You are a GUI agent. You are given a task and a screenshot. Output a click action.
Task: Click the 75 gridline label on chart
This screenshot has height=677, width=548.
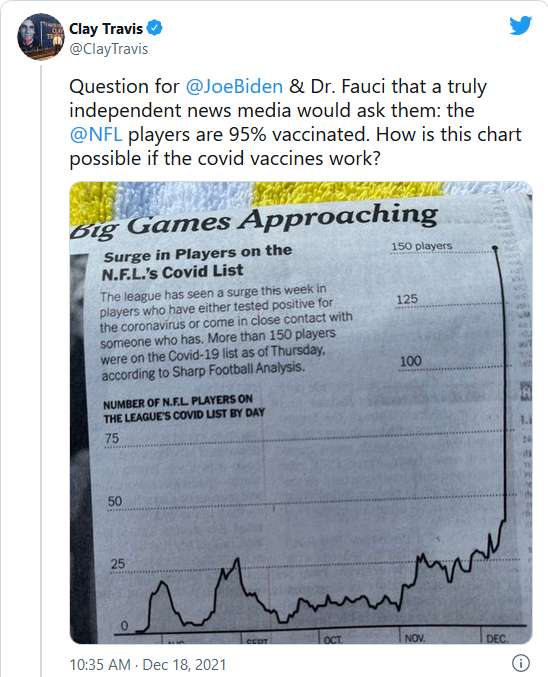(112, 438)
